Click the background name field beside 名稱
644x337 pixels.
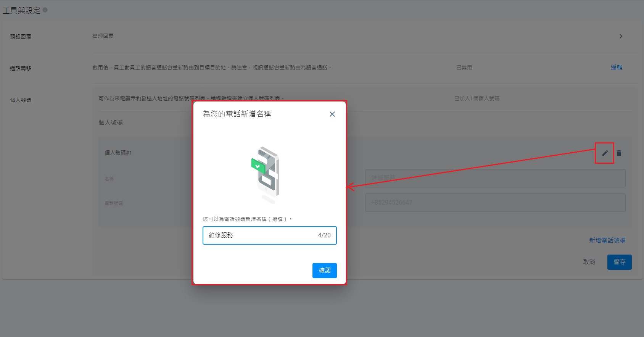point(495,178)
